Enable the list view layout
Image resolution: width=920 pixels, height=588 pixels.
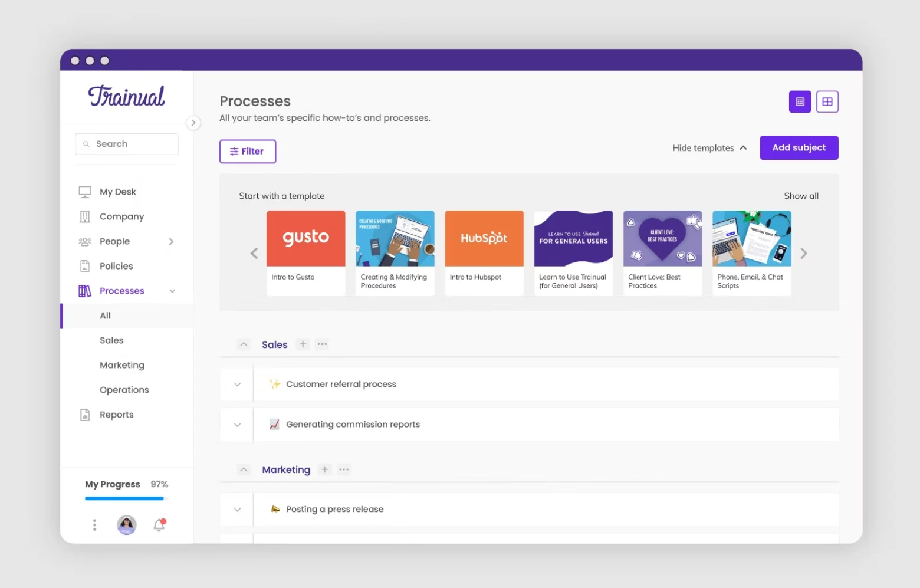[x=800, y=101]
